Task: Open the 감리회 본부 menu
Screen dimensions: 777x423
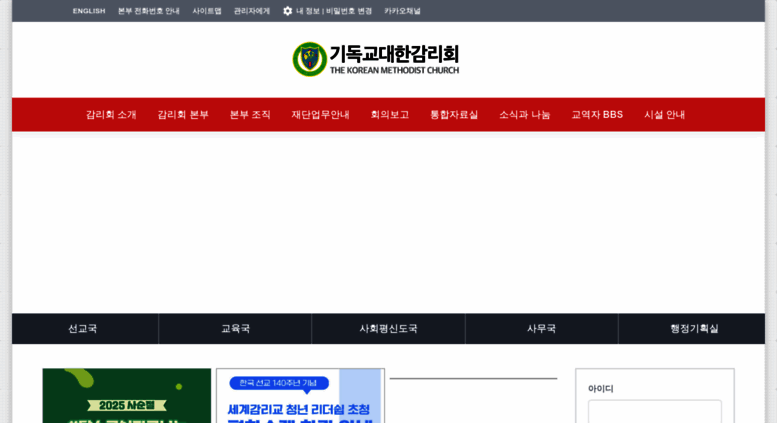Action: pos(183,114)
